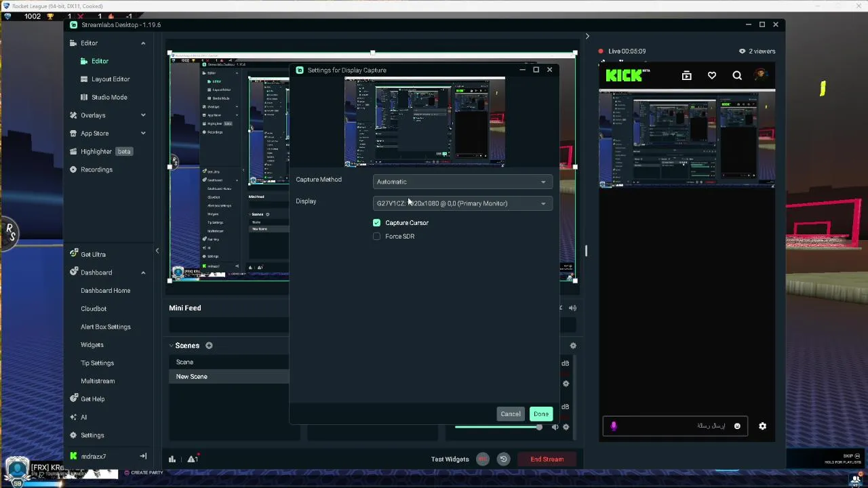The height and width of the screenshot is (488, 868).
Task: Select the 'Scene' row in Scenes list
Action: (229, 362)
